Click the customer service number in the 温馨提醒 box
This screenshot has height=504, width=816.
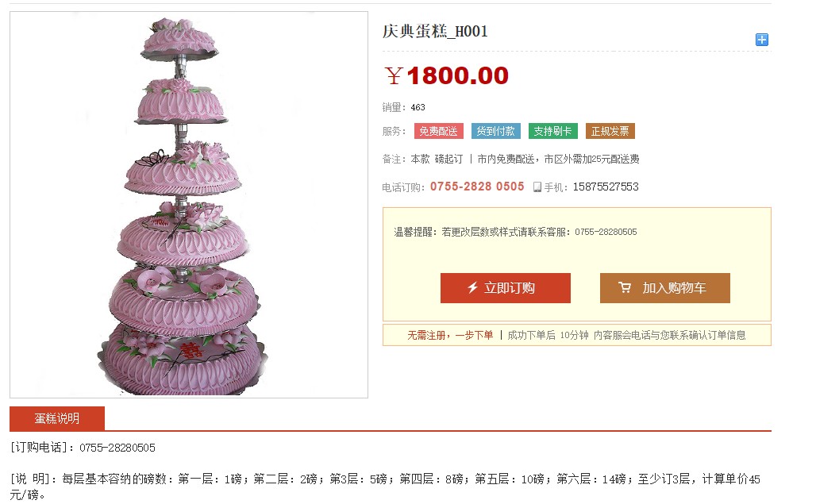coord(606,232)
